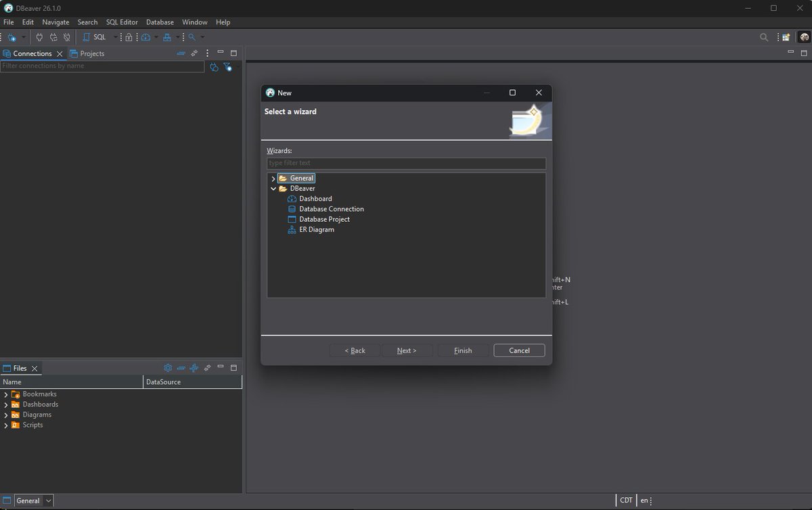Close the Connections tab
Screen dimensions: 812x510
pos(60,53)
